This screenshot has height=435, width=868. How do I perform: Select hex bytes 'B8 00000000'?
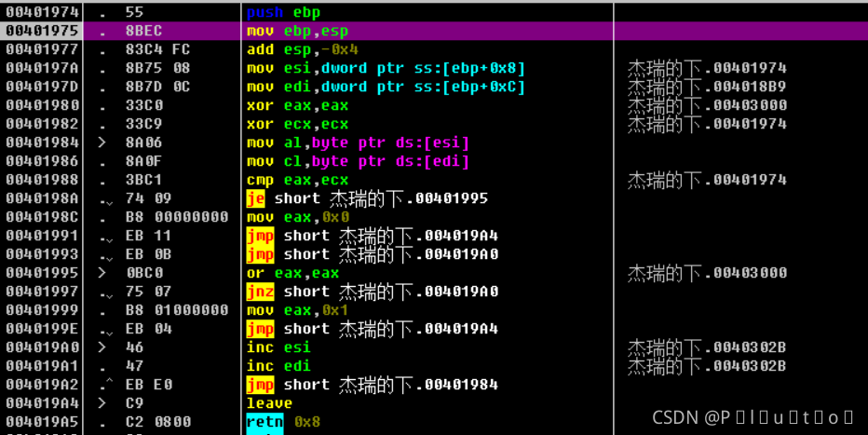coord(177,216)
